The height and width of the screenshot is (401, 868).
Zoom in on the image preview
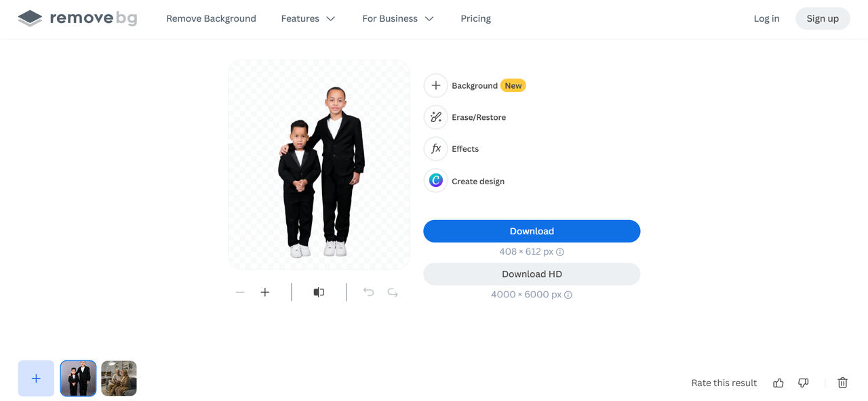point(264,292)
